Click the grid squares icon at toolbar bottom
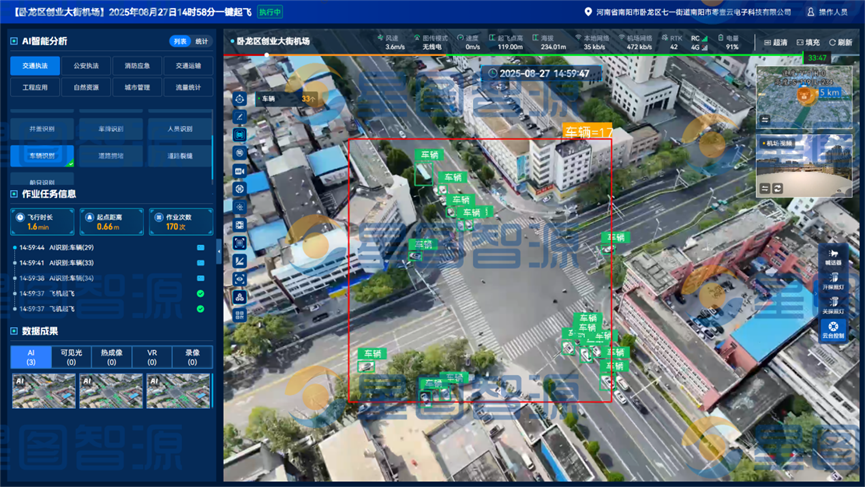 pyautogui.click(x=240, y=315)
